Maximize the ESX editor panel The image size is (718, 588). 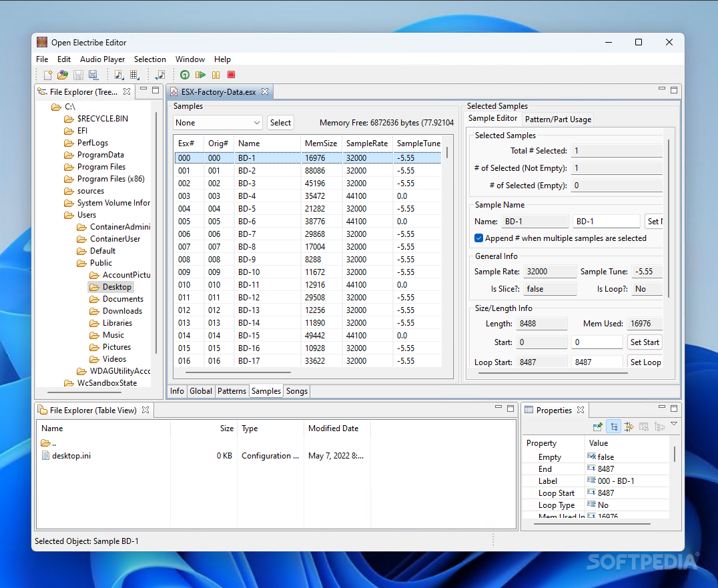point(674,90)
